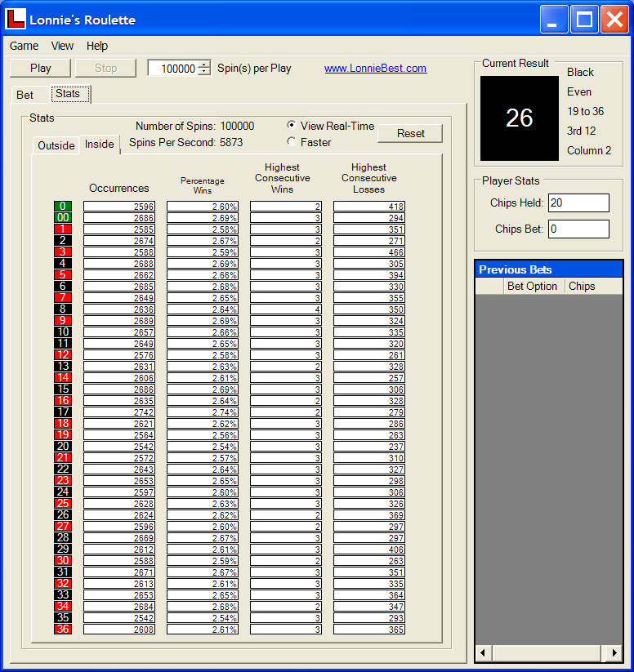Click the Chips Held input field
Screen dimensions: 634x672
pyautogui.click(x=578, y=202)
